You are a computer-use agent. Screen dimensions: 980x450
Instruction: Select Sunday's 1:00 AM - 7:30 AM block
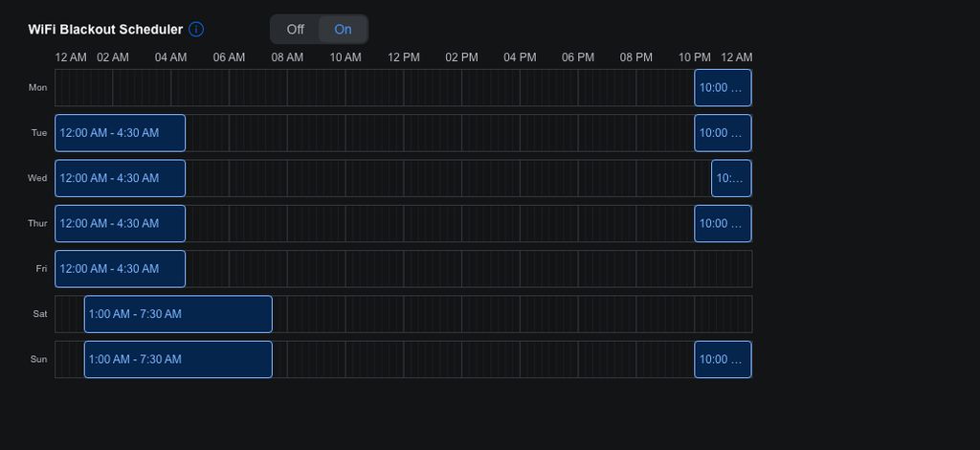point(178,359)
